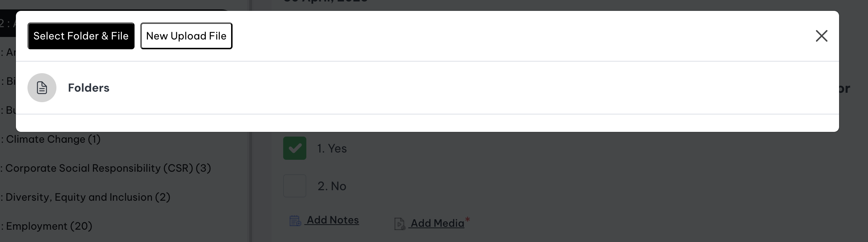
Task: Select Climate Change (1) in sidebar
Action: [x=53, y=139]
